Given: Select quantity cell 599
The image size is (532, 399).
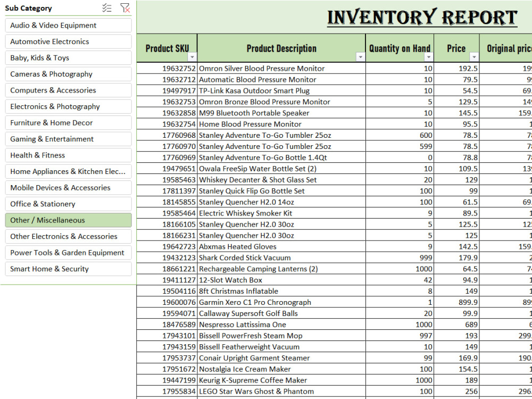Looking at the screenshot, I should [400, 147].
